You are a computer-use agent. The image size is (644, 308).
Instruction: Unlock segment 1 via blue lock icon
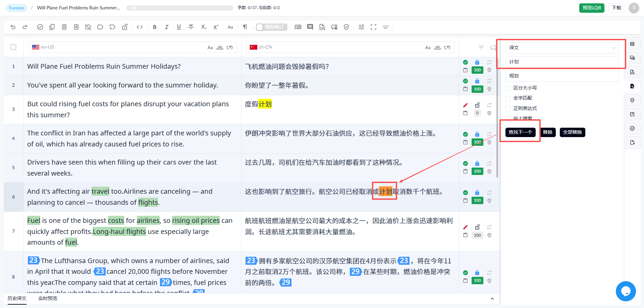click(x=477, y=62)
